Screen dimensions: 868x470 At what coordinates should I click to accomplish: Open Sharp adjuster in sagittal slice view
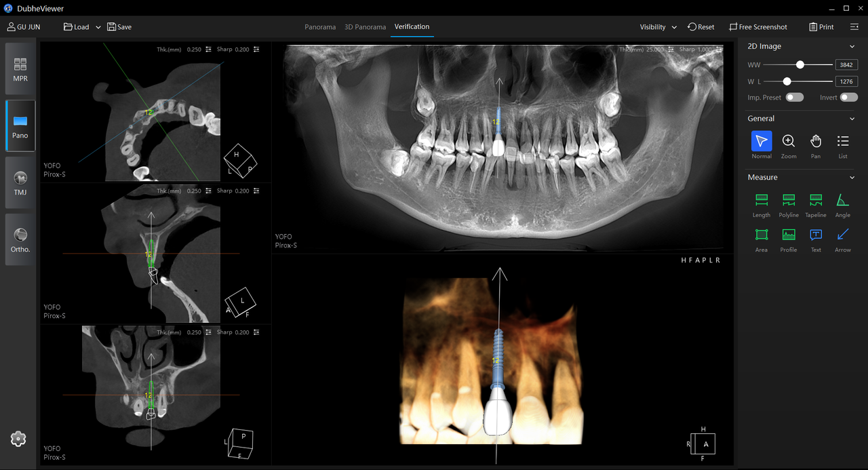click(x=256, y=191)
